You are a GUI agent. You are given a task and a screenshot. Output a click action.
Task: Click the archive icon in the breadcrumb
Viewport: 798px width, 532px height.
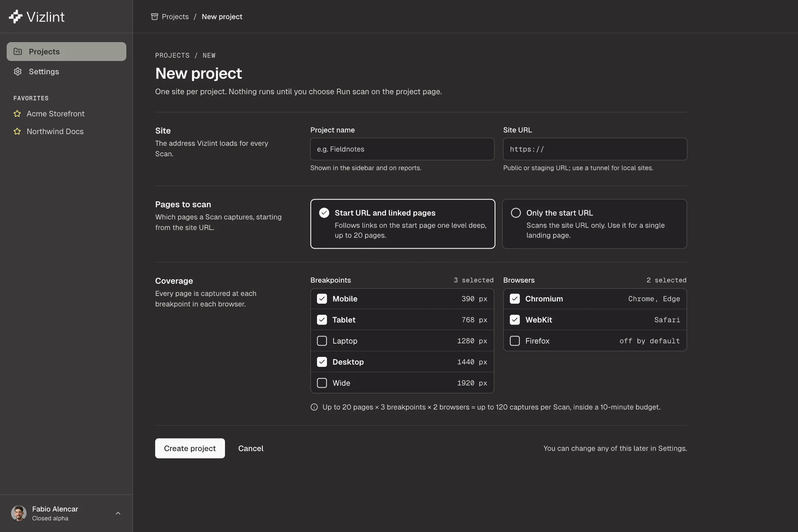click(x=154, y=17)
